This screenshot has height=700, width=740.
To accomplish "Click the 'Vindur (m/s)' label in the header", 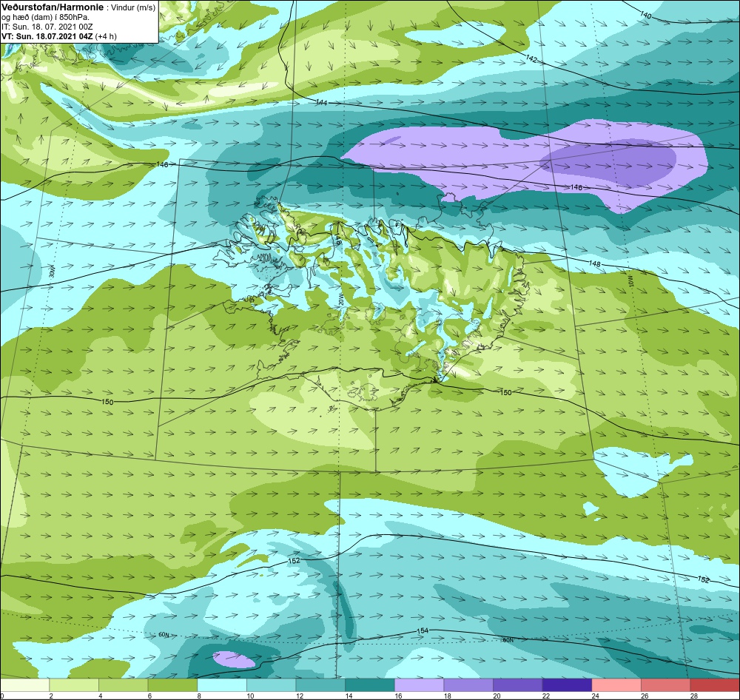I will pyautogui.click(x=133, y=8).
